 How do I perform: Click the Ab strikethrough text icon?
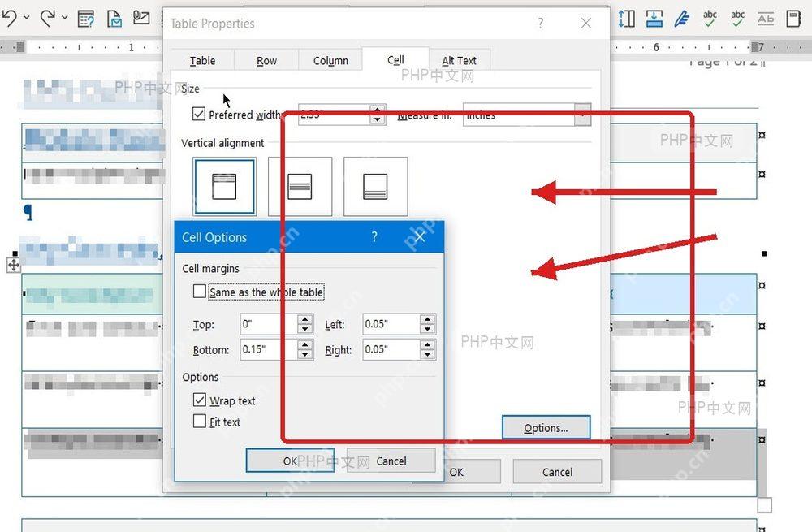[x=766, y=19]
